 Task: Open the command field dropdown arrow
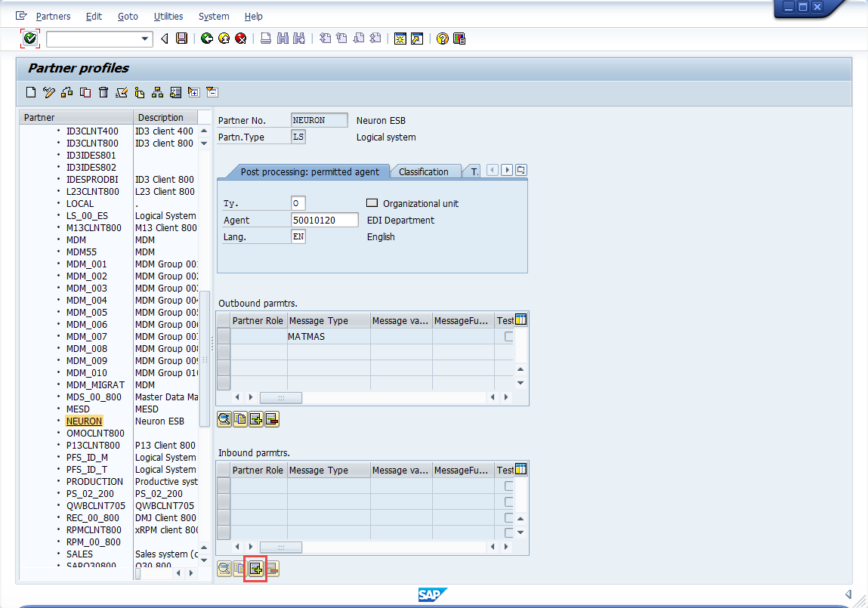[x=145, y=39]
